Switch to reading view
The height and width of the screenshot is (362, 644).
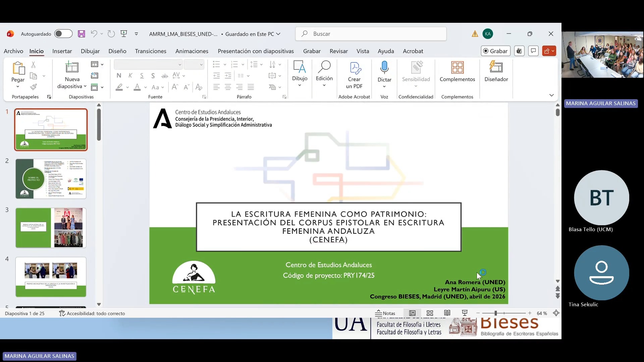coord(447,313)
